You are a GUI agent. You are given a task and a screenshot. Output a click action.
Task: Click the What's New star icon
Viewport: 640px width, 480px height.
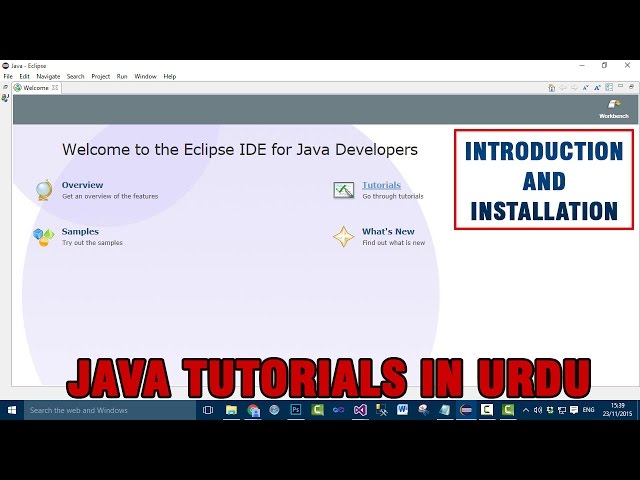[344, 237]
